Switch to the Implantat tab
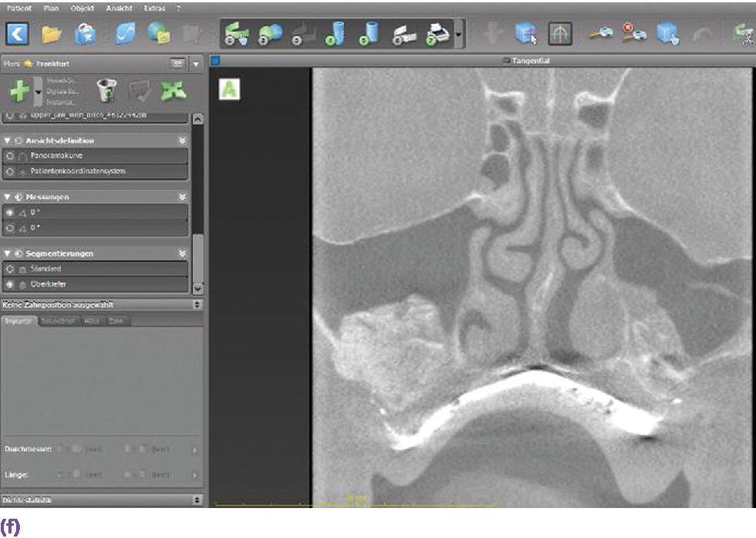This screenshot has width=756, height=538. (x=18, y=320)
